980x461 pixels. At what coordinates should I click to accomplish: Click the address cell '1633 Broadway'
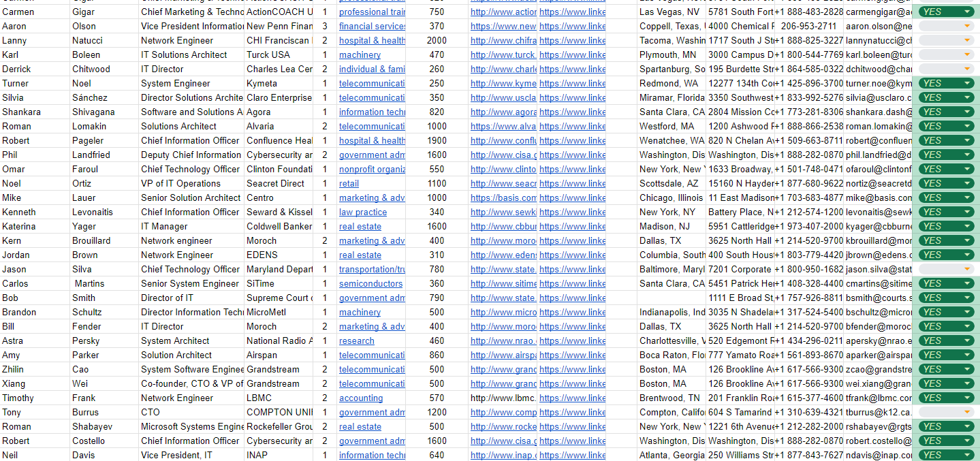click(x=740, y=169)
